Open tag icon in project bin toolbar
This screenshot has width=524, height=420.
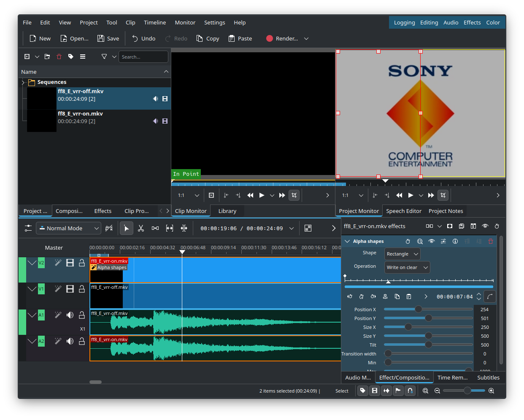[x=71, y=57]
